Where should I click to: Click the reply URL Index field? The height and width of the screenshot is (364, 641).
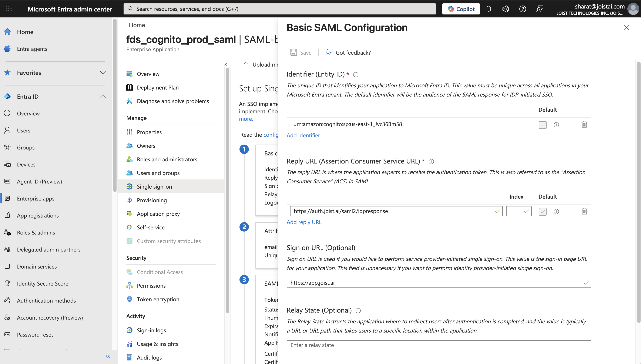(x=519, y=211)
